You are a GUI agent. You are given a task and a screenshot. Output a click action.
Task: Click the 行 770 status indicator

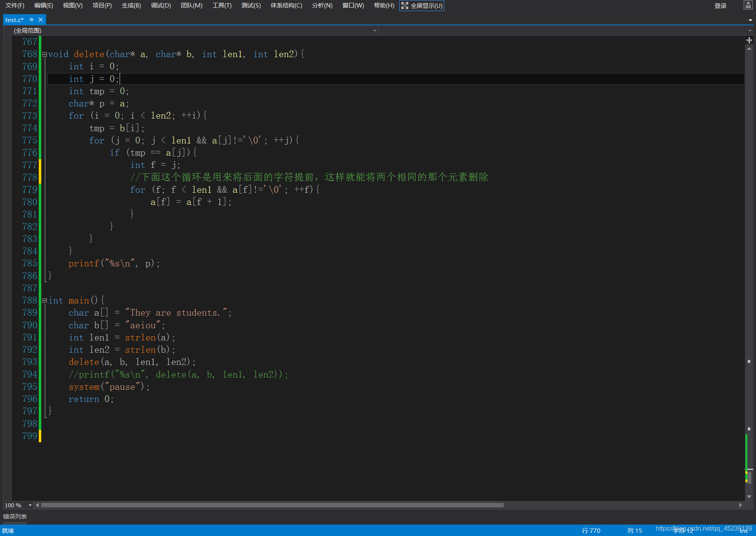591,530
